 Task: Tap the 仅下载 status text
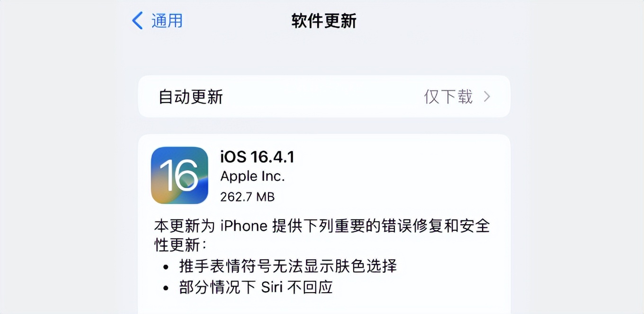pyautogui.click(x=448, y=96)
